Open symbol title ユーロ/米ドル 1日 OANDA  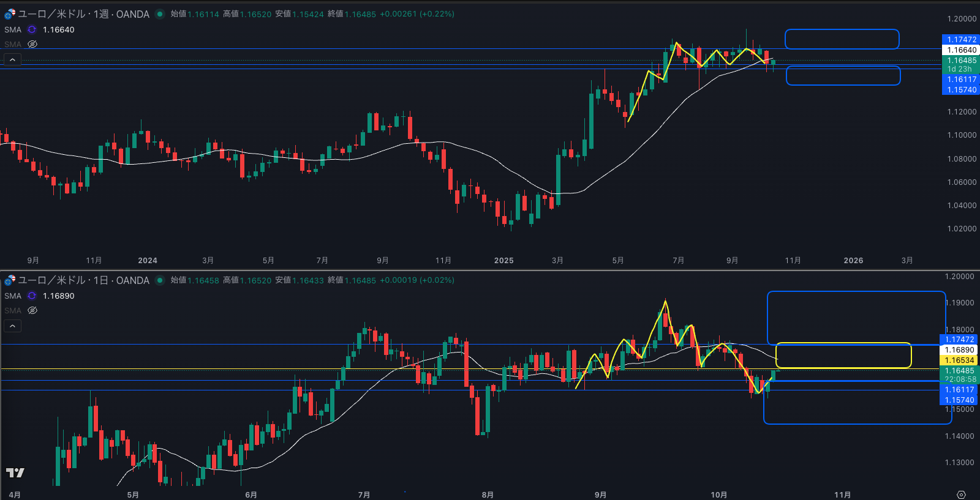(83, 280)
